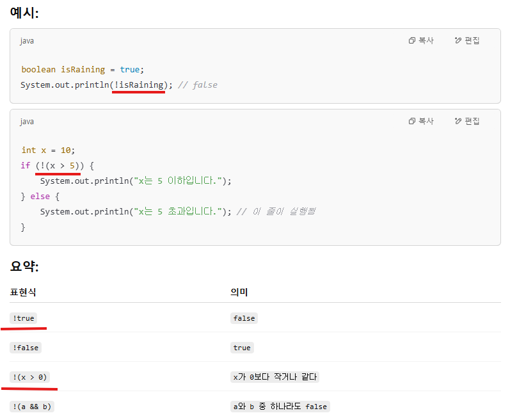Click the '!(x > 0)' table cell
510x420 pixels.
coord(29,377)
